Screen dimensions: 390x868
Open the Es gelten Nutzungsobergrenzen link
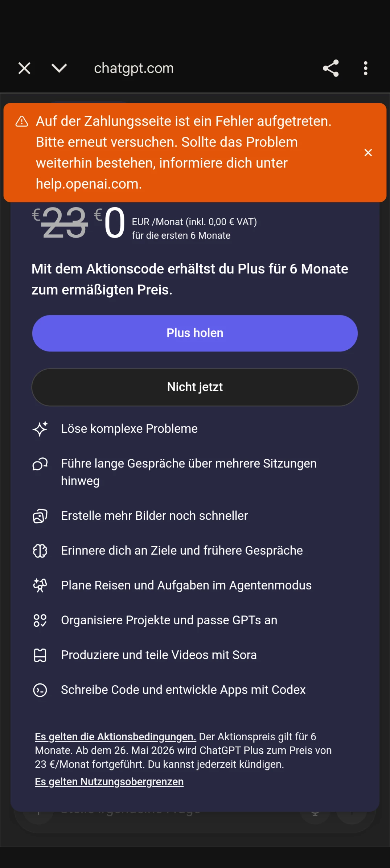point(109,782)
